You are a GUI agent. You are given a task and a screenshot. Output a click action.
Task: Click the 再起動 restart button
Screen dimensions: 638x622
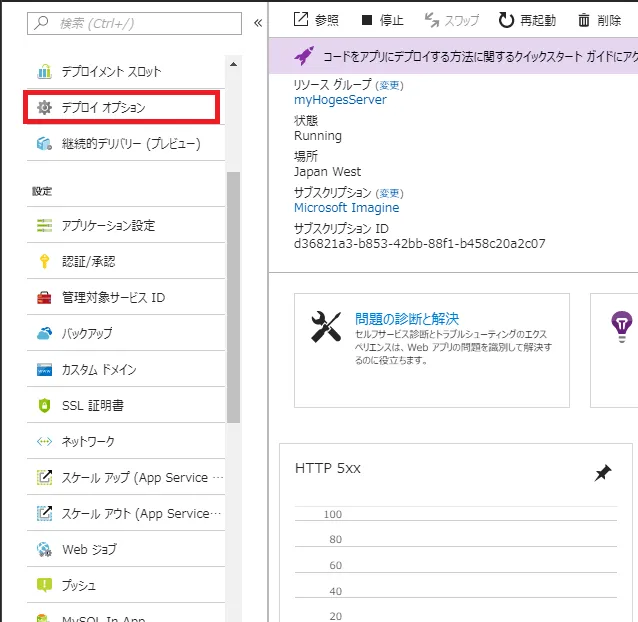[527, 20]
